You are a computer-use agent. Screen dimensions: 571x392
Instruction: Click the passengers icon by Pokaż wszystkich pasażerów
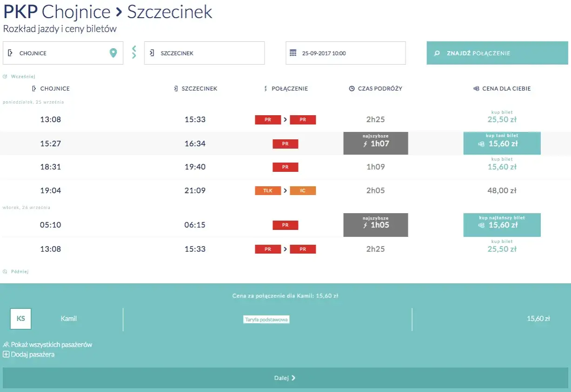tap(6, 345)
